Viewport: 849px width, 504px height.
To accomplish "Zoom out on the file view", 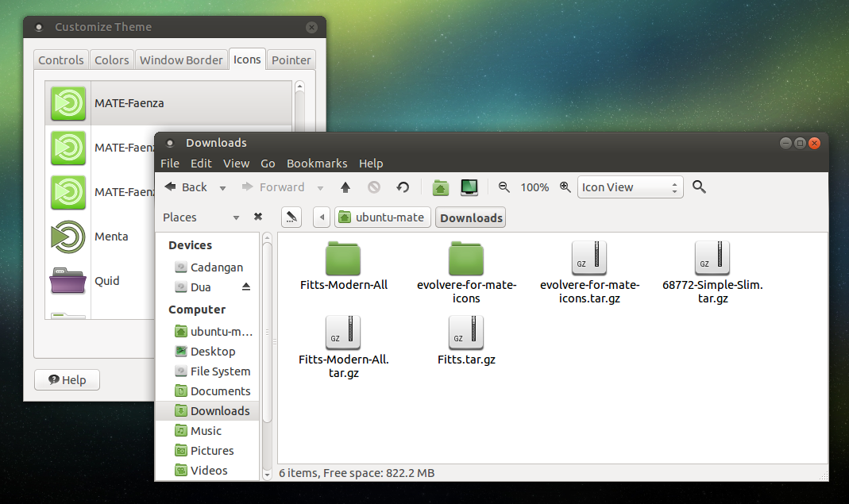I will (504, 187).
